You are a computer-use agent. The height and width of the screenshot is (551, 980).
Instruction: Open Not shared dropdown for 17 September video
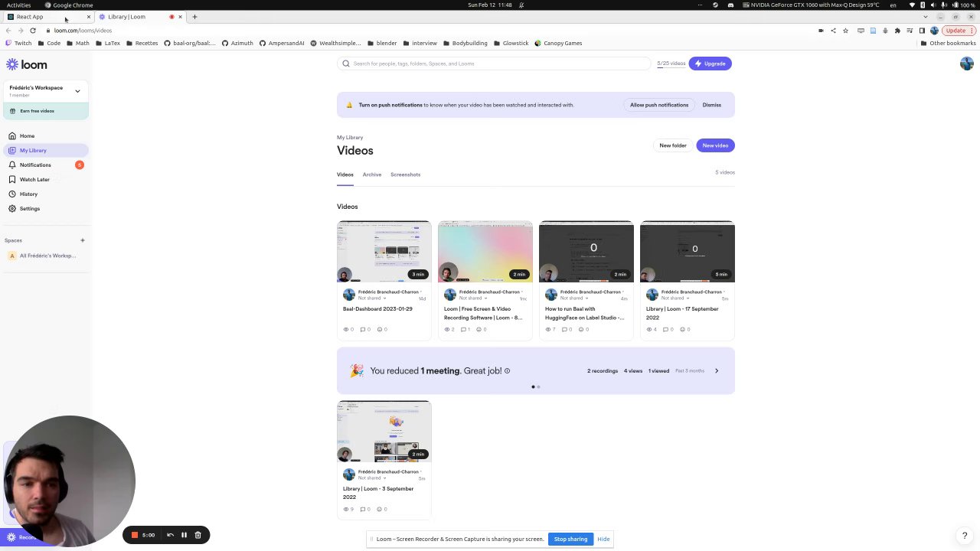[x=675, y=298]
